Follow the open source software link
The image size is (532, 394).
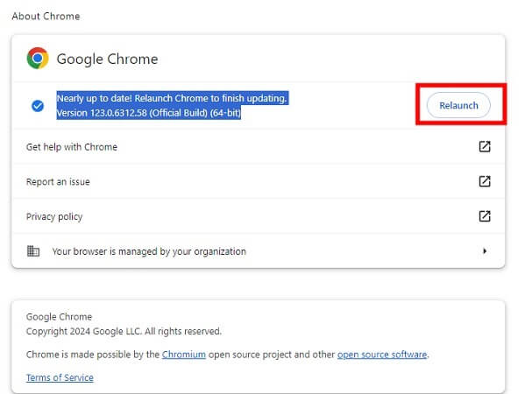[382, 355]
